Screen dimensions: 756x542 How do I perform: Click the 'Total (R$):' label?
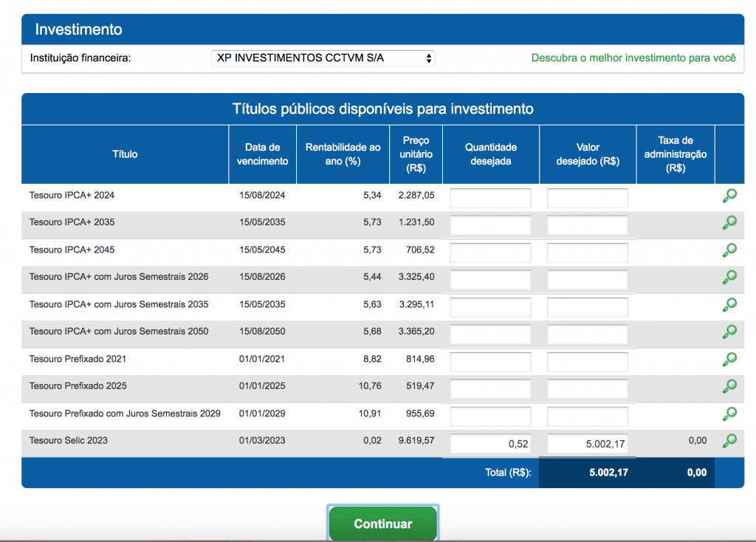pos(508,473)
